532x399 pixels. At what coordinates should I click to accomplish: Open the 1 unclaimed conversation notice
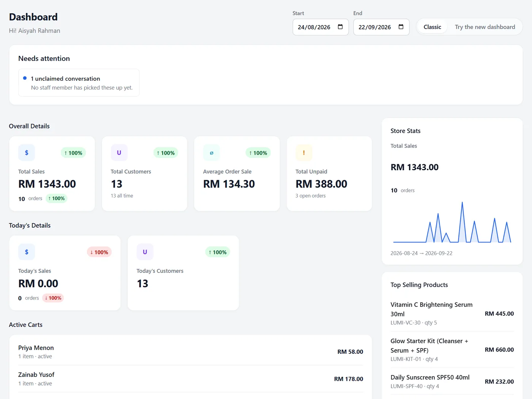pos(79,83)
